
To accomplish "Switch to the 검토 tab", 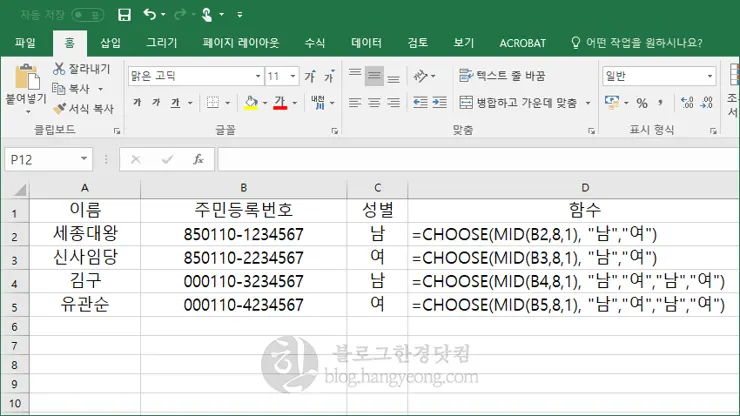I will [418, 43].
